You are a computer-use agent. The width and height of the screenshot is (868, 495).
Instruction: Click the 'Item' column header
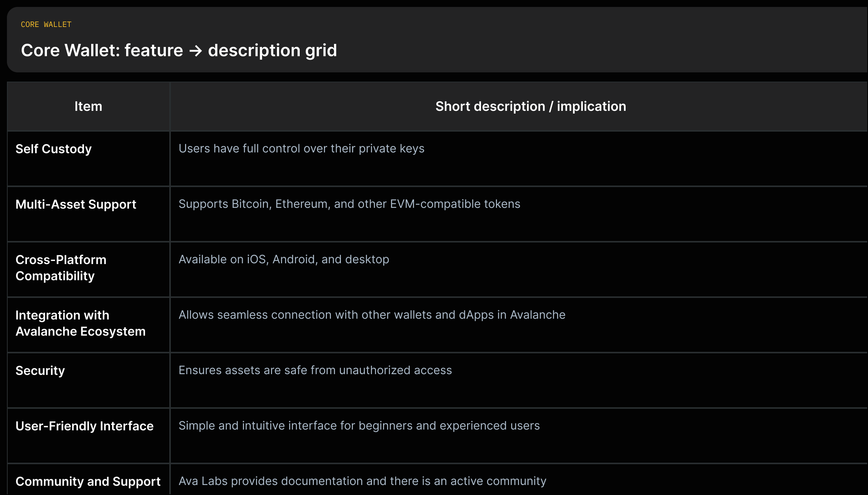tap(88, 107)
